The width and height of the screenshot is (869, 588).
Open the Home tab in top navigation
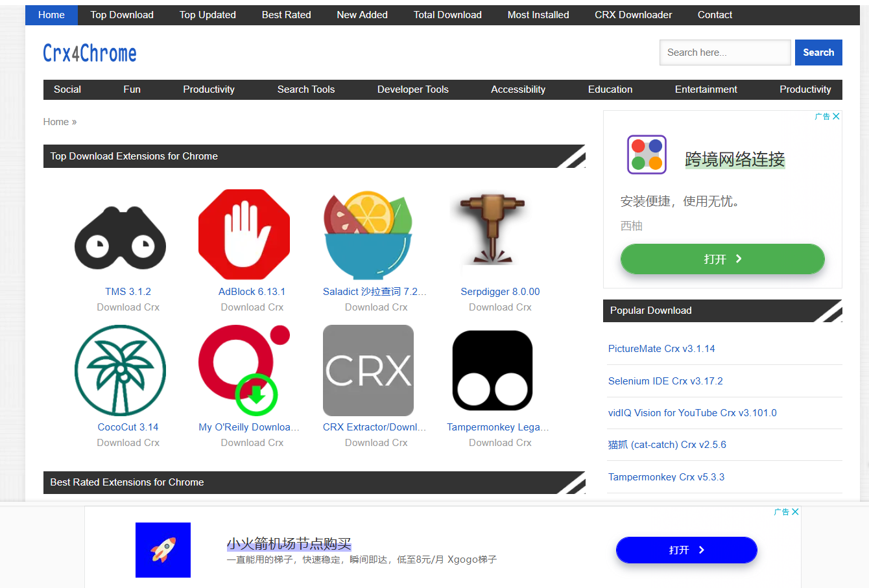51,15
